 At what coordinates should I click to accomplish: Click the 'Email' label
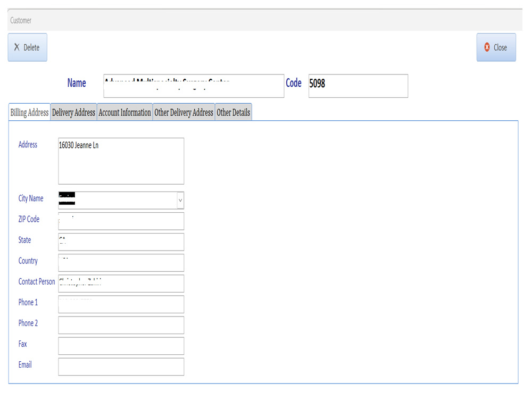click(x=25, y=365)
